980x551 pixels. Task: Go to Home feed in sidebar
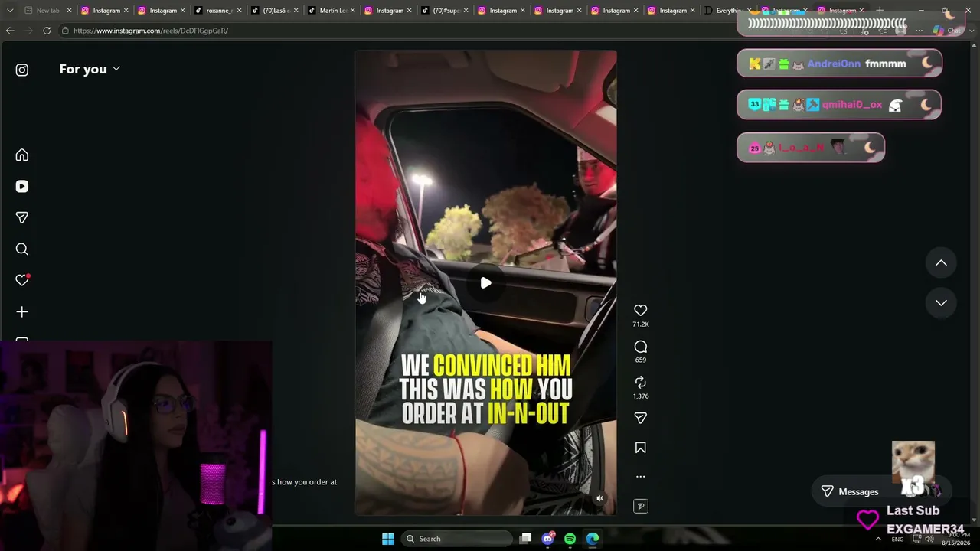pyautogui.click(x=22, y=155)
